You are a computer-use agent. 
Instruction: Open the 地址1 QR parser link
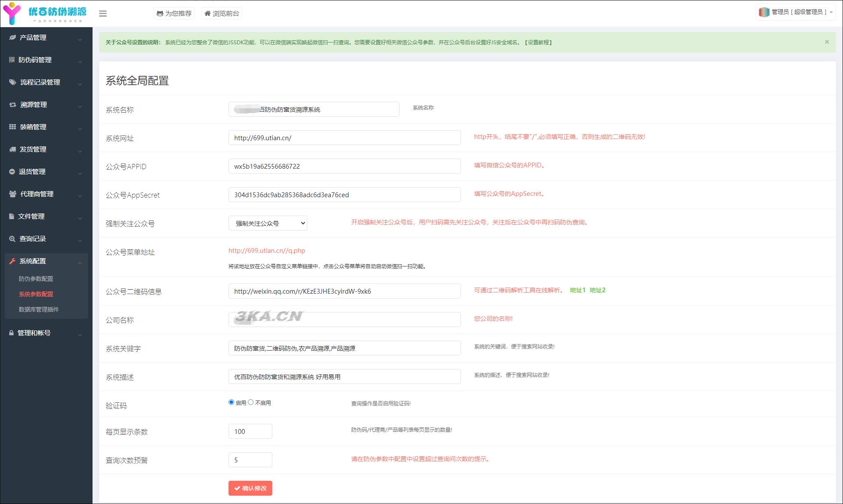coord(577,290)
